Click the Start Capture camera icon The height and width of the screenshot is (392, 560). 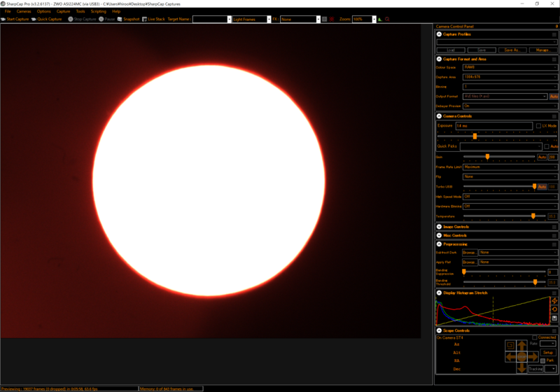tap(3, 20)
